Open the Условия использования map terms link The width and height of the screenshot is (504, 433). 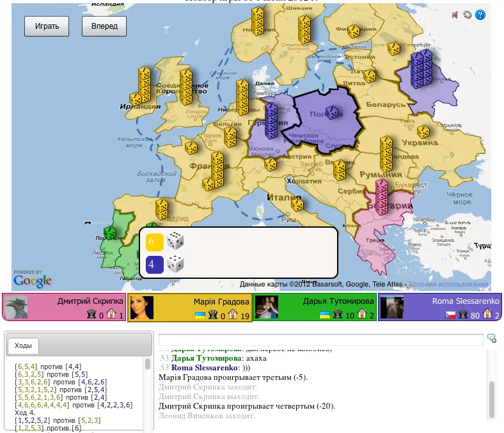(448, 284)
